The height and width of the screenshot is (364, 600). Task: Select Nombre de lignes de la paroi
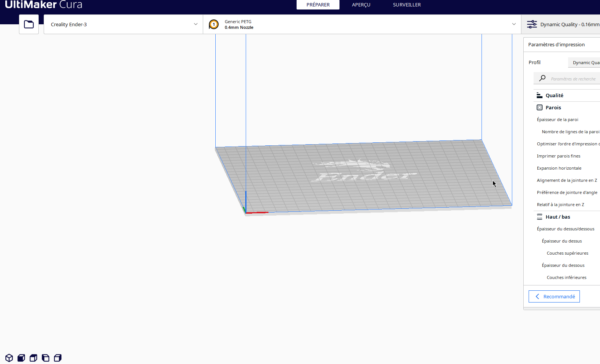570,132
